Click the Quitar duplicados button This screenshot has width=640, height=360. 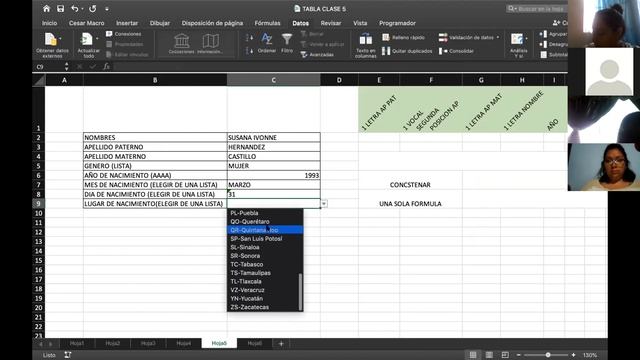[x=407, y=51]
